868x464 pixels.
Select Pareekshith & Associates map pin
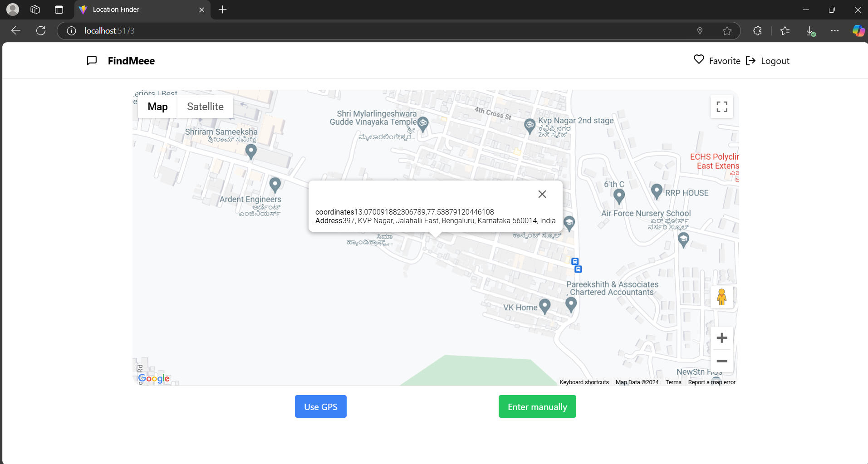click(571, 304)
